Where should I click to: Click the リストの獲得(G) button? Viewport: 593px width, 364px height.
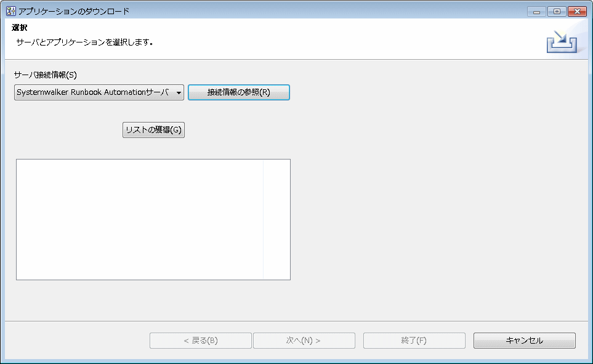pyautogui.click(x=153, y=130)
